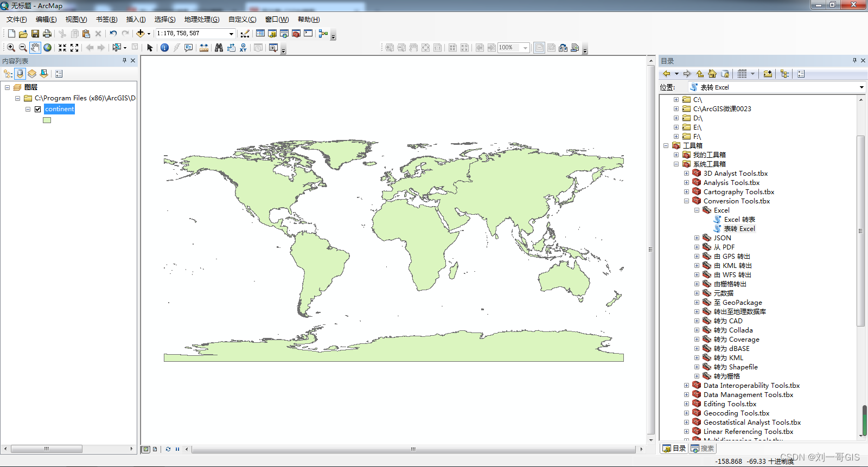This screenshot has width=868, height=467.
Task: Activate the HTML Popup tool
Action: click(188, 48)
